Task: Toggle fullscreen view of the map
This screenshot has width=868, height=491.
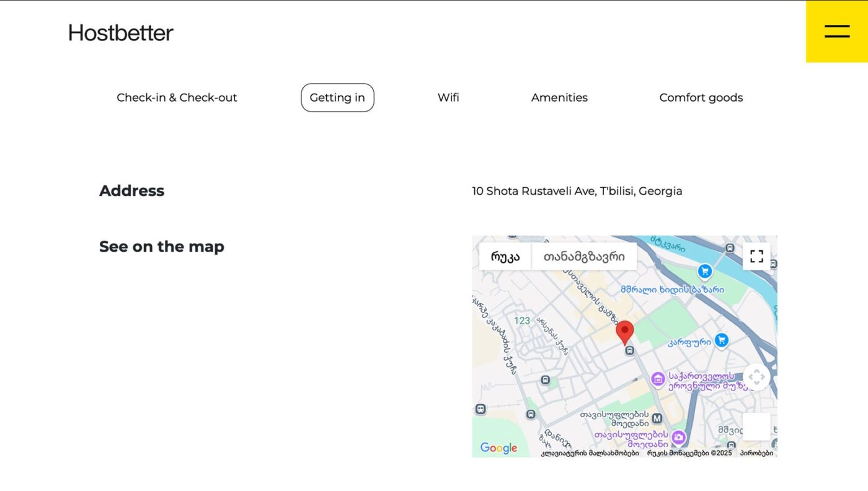Action: pyautogui.click(x=756, y=256)
